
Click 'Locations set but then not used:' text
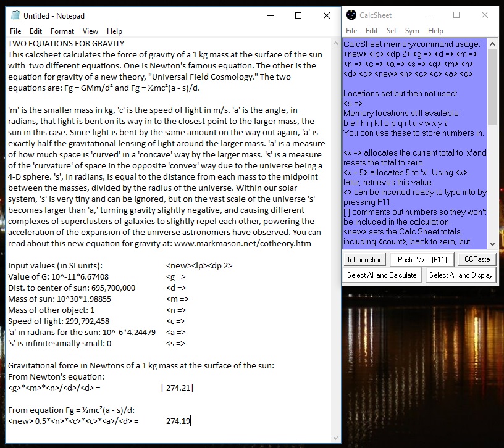click(x=400, y=93)
